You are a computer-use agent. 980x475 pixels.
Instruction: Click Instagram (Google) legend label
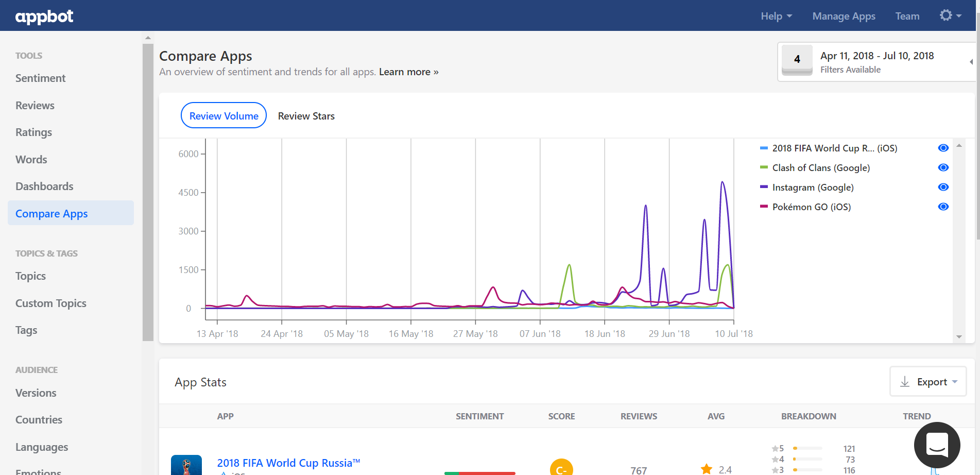(x=813, y=188)
